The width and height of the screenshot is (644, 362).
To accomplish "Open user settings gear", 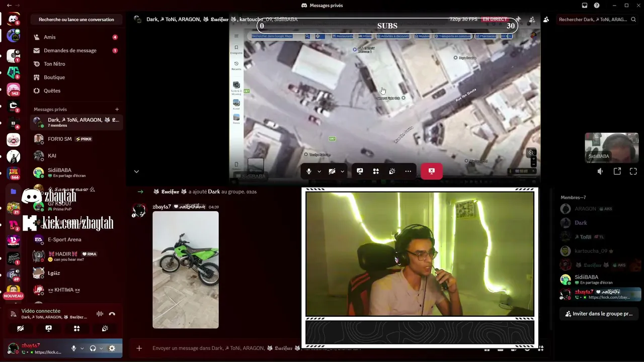I will pos(112,348).
